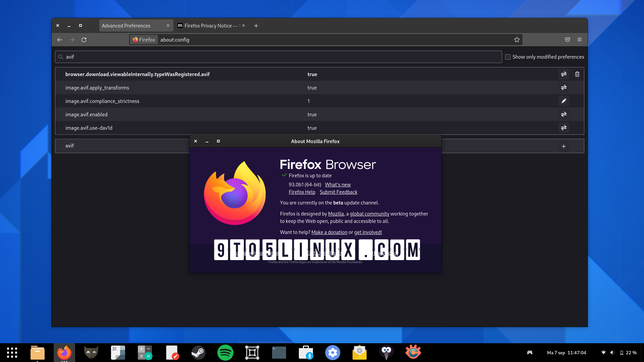Open the volume system menu
The width and height of the screenshot is (644, 362).
[x=613, y=352]
